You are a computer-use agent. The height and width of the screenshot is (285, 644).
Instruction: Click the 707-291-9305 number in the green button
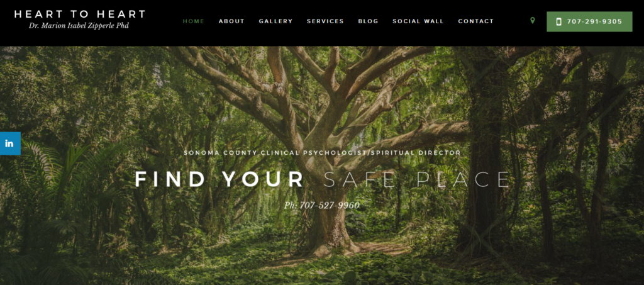click(594, 22)
